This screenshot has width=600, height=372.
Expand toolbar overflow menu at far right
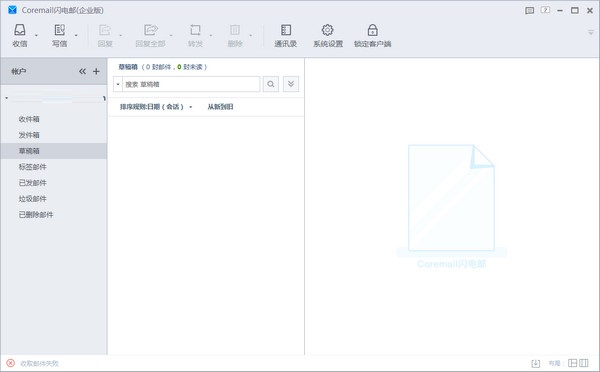coord(591,33)
